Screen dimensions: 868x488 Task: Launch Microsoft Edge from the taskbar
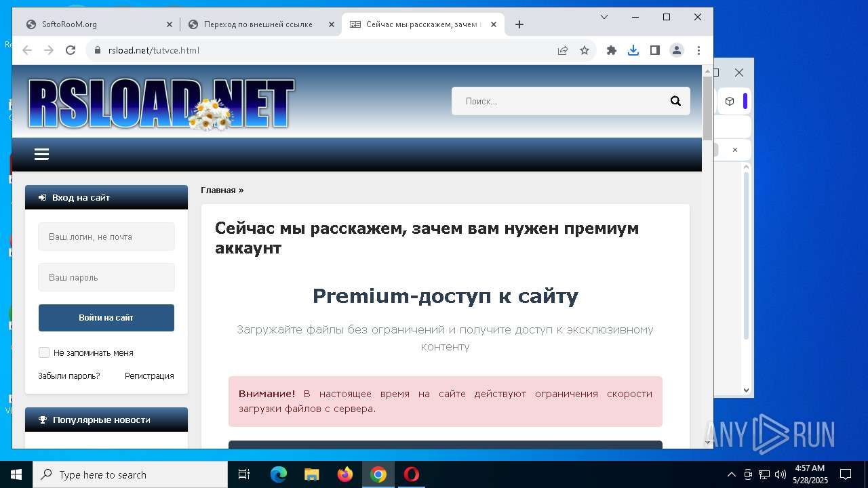pyautogui.click(x=279, y=474)
